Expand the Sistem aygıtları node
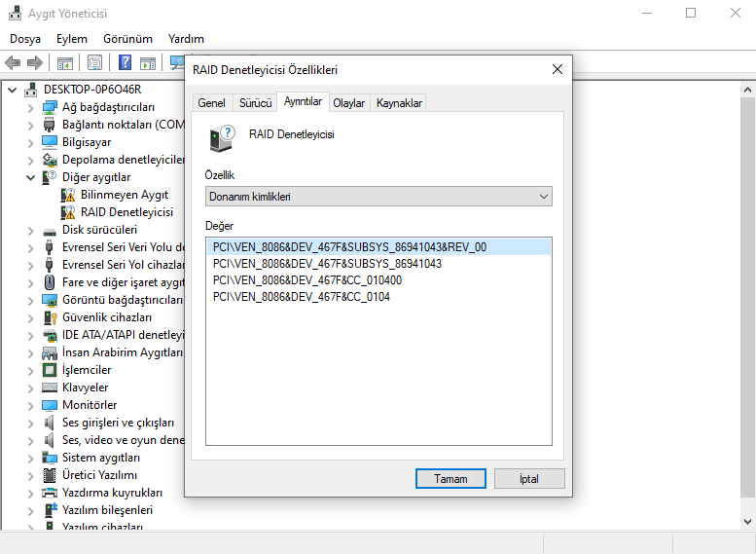Image resolution: width=756 pixels, height=554 pixels. point(30,458)
